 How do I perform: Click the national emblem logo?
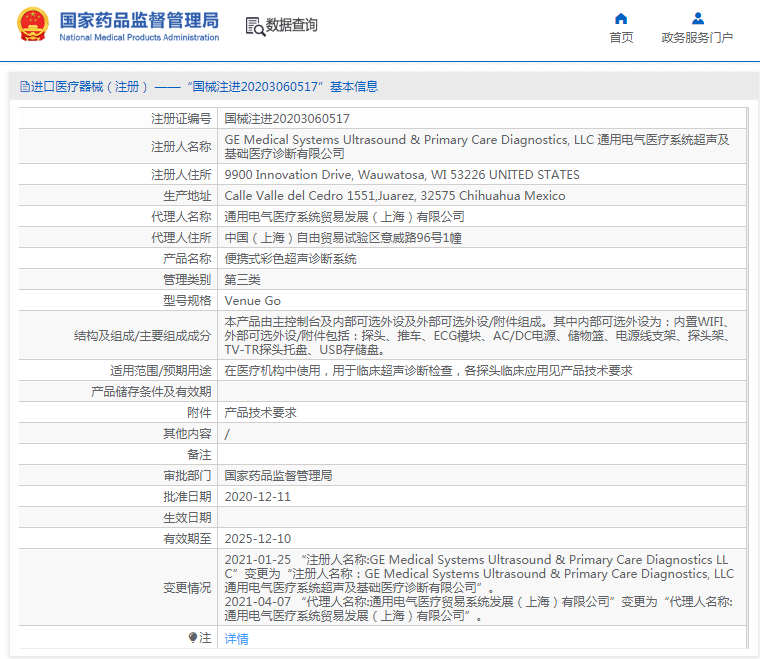[x=32, y=24]
